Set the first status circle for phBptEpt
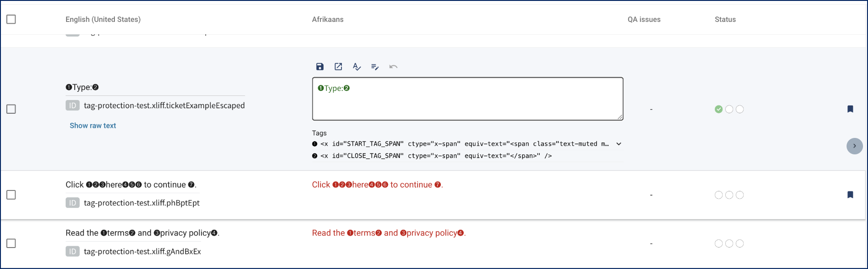The width and height of the screenshot is (868, 269). click(718, 195)
